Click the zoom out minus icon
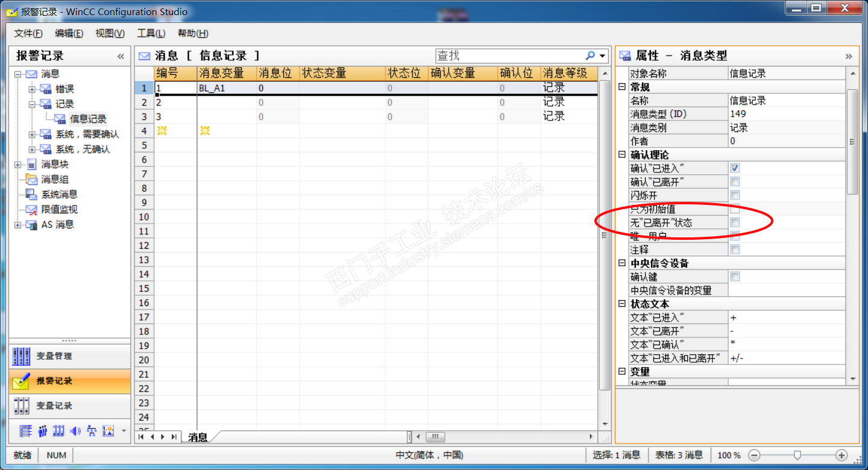This screenshot has height=470, width=868. pyautogui.click(x=754, y=455)
